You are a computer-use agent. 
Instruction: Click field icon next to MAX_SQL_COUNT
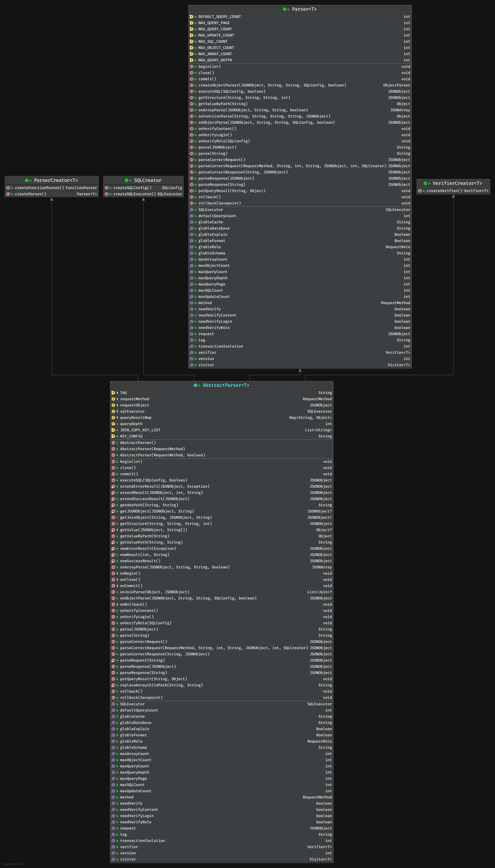point(191,41)
